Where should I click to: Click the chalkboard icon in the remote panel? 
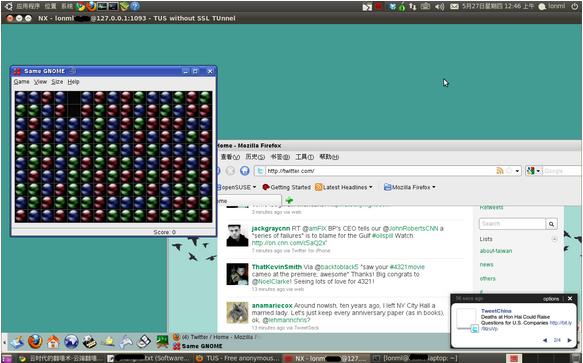tap(162, 341)
